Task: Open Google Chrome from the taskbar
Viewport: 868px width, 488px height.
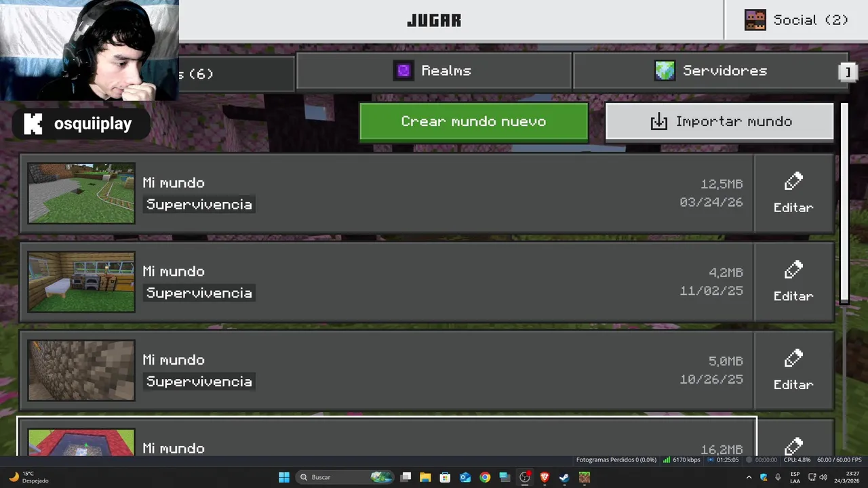Action: [x=485, y=477]
